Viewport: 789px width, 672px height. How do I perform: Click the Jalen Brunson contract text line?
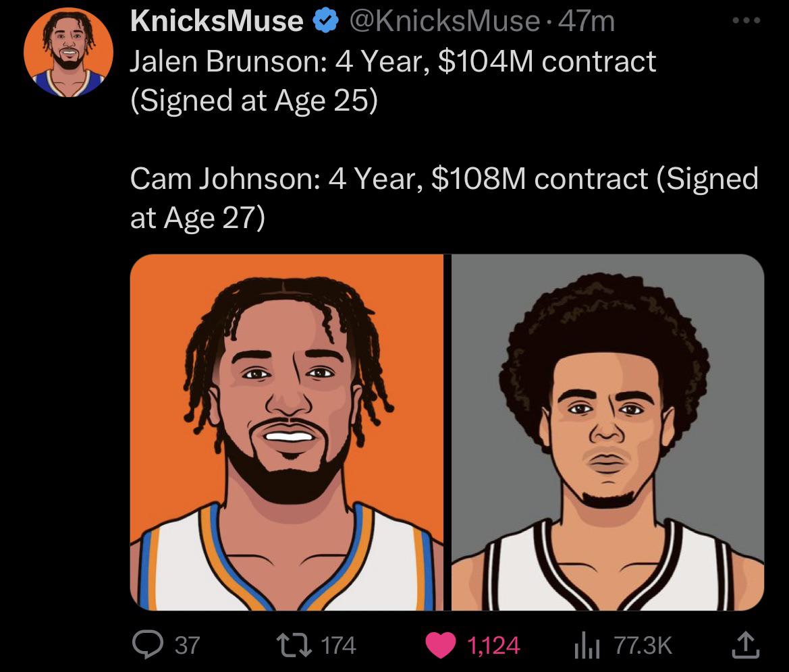392,62
